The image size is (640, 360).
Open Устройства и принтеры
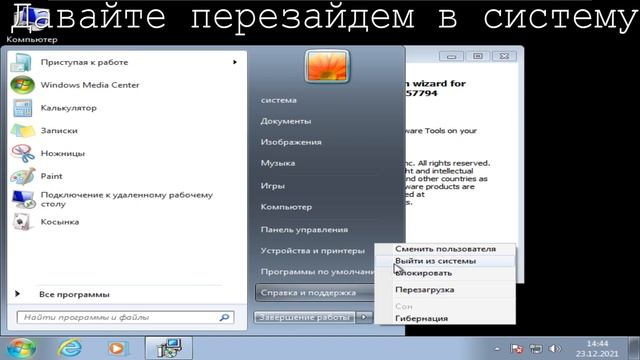pos(313,251)
